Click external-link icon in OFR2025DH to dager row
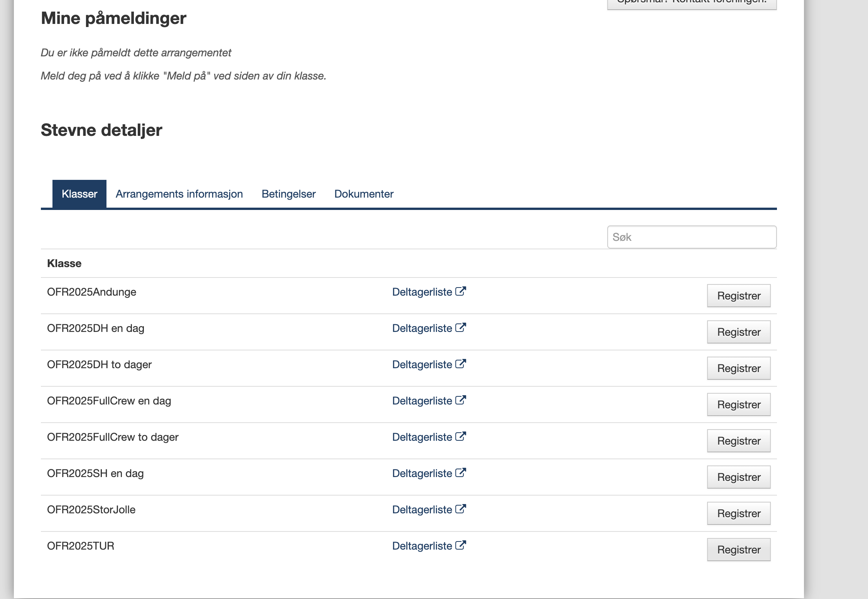Viewport: 868px width, 599px height. click(461, 364)
